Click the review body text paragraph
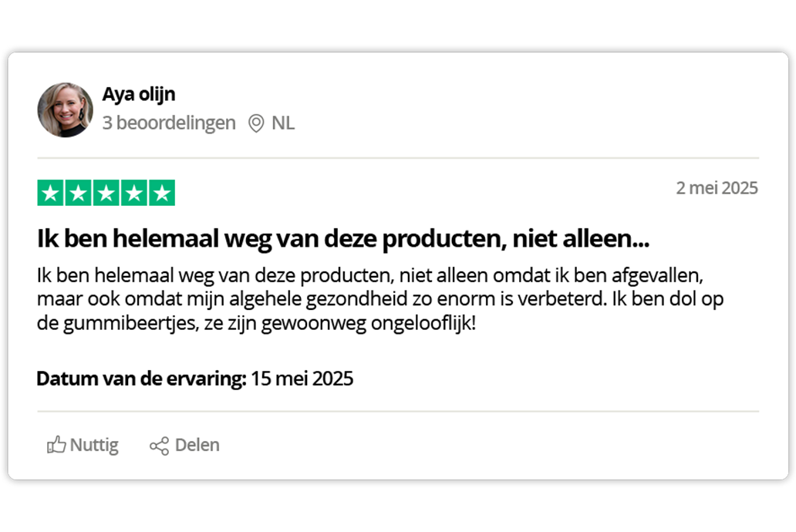 380,298
